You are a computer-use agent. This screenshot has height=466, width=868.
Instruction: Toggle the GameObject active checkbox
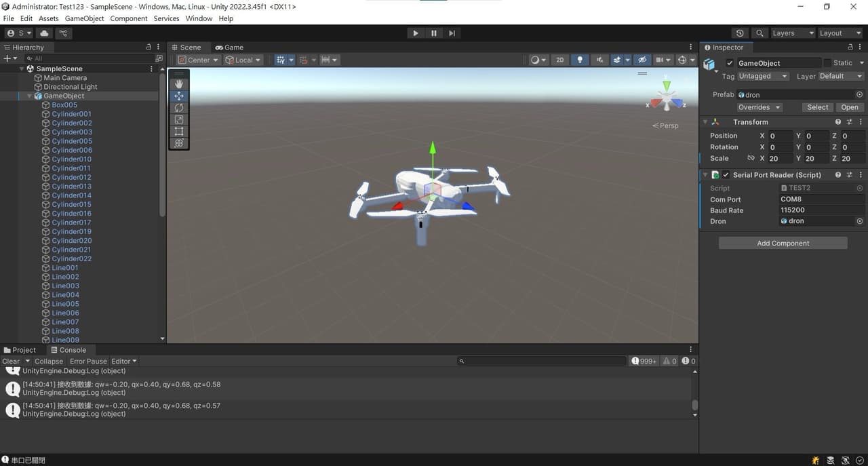(x=730, y=63)
